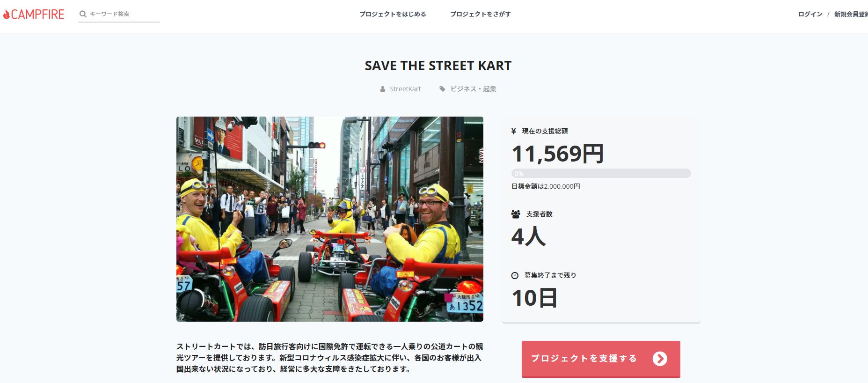868x383 pixels.
Task: Click the clock icon by 募集終了まで残り
Action: pyautogui.click(x=515, y=275)
